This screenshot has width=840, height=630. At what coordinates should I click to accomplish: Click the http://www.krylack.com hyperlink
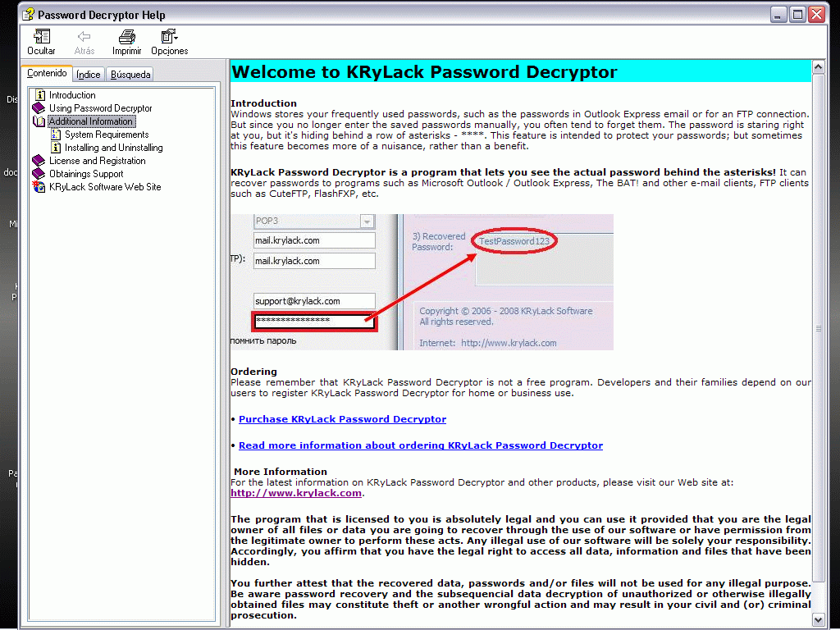(x=295, y=492)
